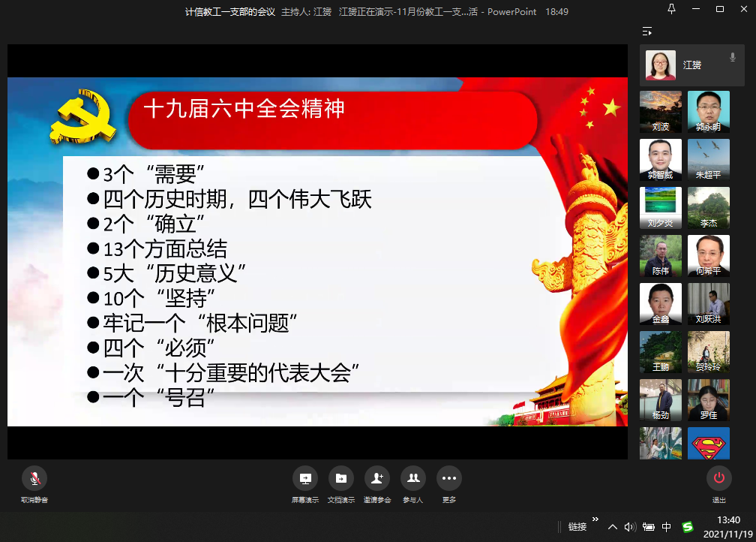Screen dimensions: 756x542
Task: Open the taskbar volume control
Action: 630,527
